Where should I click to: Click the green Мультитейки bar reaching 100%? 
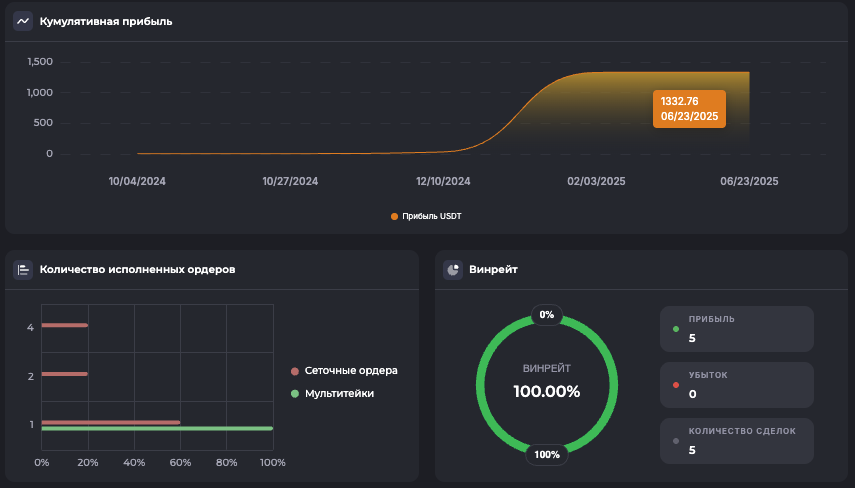[157, 429]
